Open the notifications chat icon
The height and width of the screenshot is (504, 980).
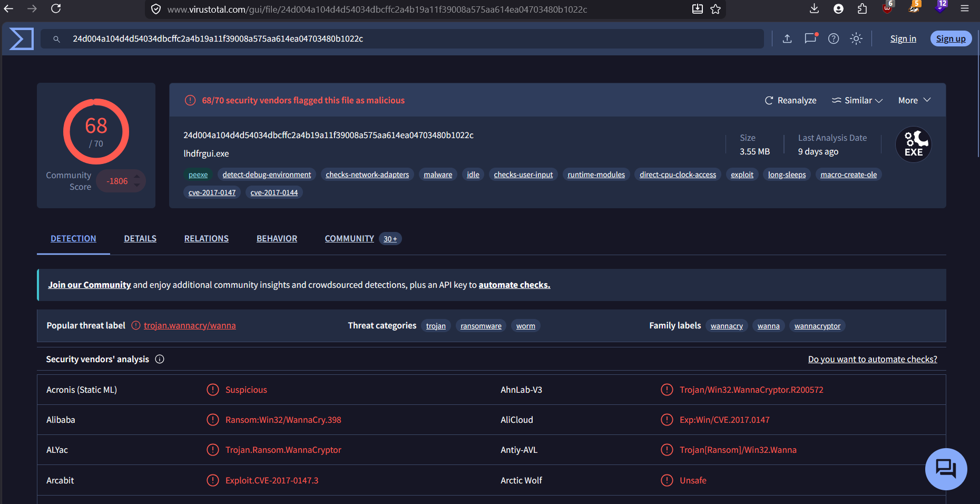tap(811, 38)
